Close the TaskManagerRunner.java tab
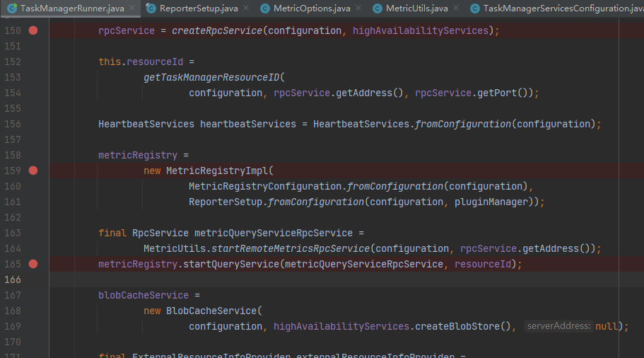 [132, 8]
